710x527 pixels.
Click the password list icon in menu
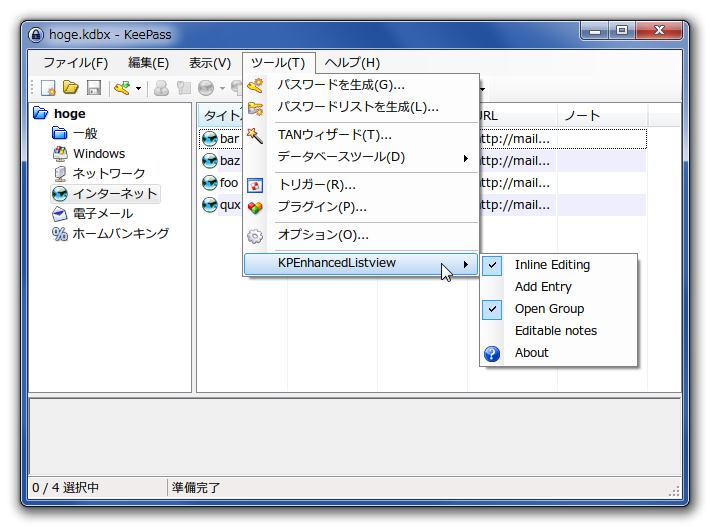255,108
